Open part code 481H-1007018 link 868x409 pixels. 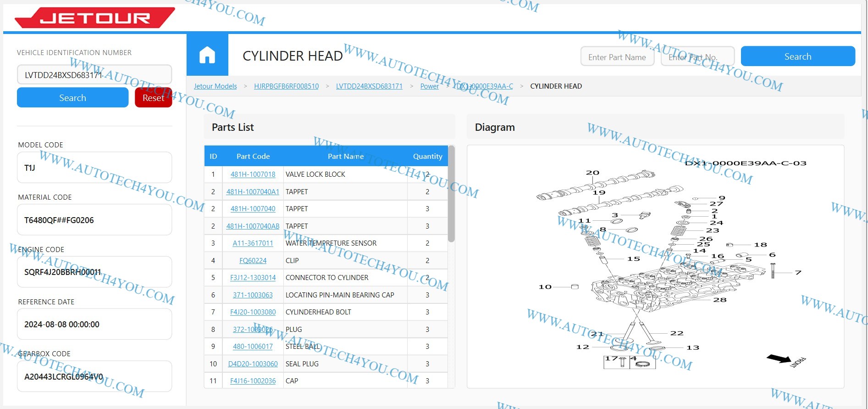pos(253,174)
